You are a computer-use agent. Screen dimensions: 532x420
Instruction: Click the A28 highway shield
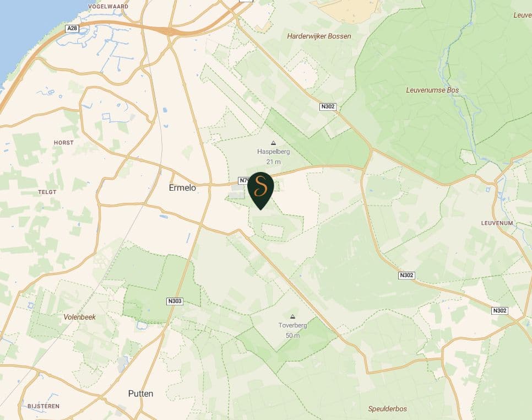(72, 29)
